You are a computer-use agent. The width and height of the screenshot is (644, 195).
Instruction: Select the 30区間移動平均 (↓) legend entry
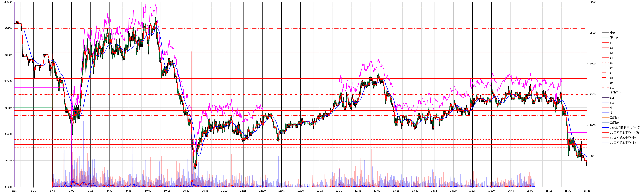(619, 143)
